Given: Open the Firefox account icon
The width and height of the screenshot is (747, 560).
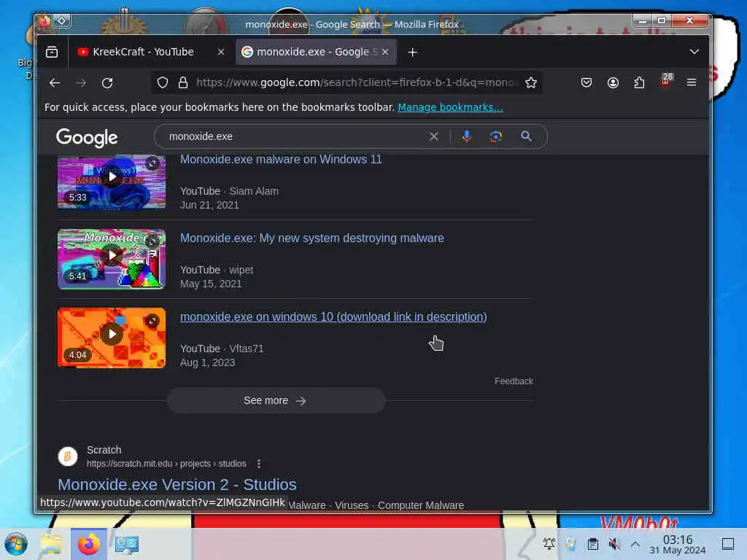Looking at the screenshot, I should pos(613,83).
